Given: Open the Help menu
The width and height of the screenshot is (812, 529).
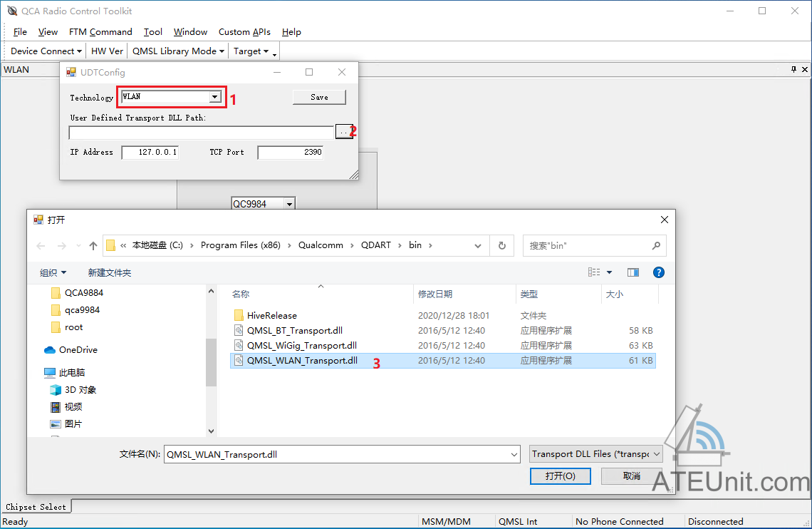Looking at the screenshot, I should [291, 32].
